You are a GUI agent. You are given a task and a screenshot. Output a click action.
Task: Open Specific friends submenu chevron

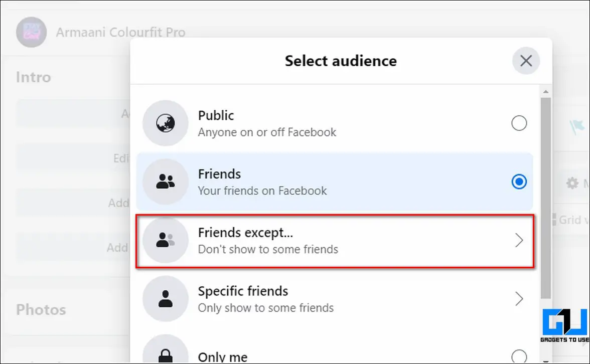click(519, 299)
